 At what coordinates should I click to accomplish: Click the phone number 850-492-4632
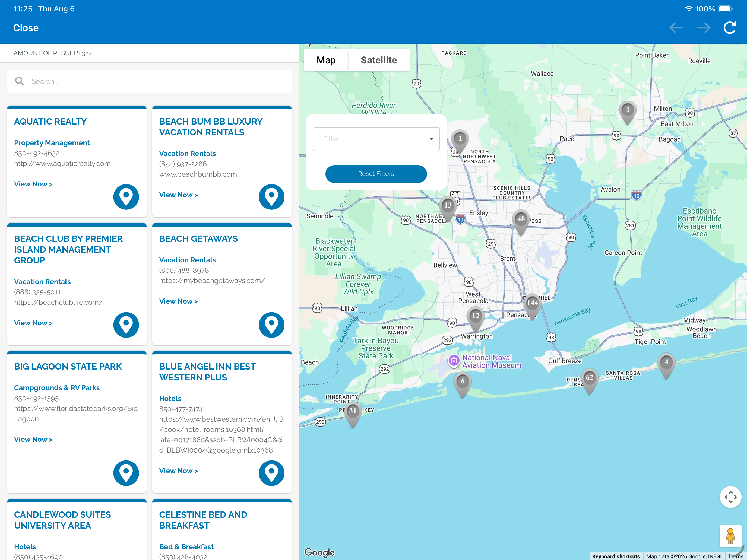point(36,153)
